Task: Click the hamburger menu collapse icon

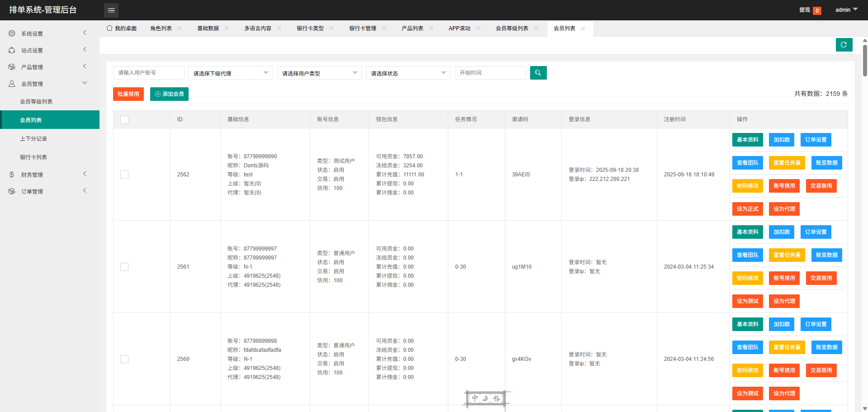Action: (x=111, y=10)
